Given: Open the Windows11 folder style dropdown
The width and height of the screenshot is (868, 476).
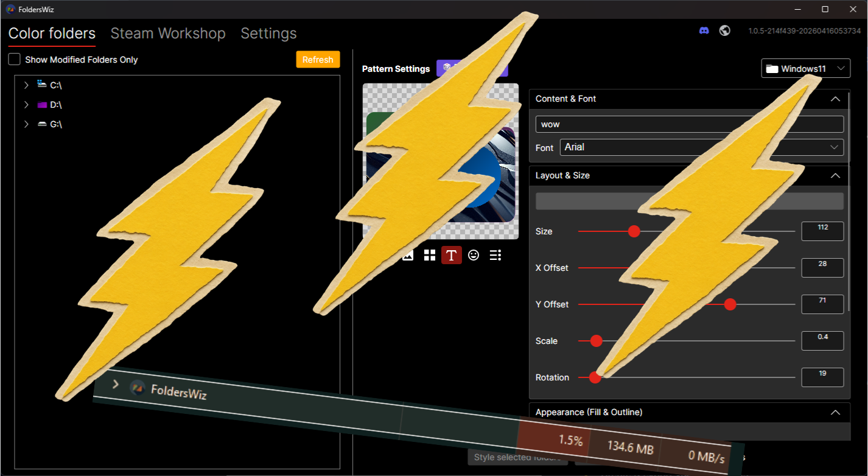Looking at the screenshot, I should [805, 69].
